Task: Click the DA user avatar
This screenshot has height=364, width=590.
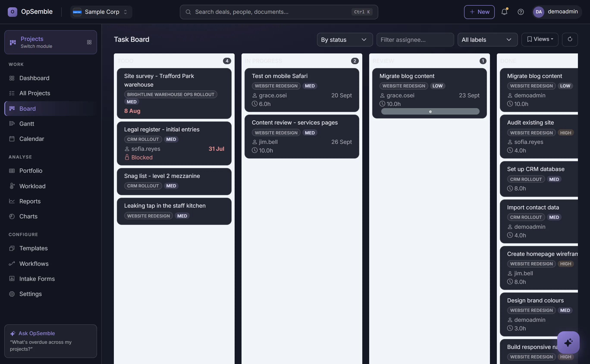Action: (x=539, y=12)
